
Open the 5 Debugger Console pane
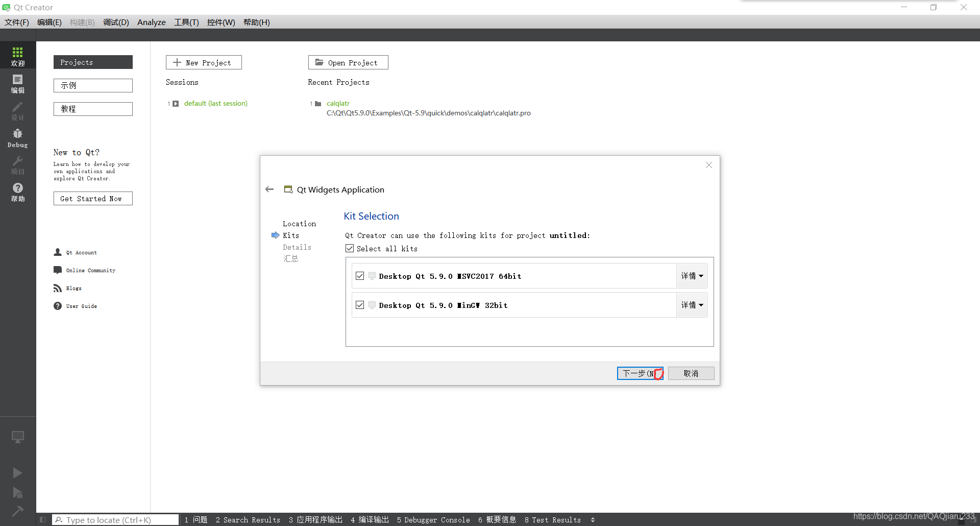point(433,520)
